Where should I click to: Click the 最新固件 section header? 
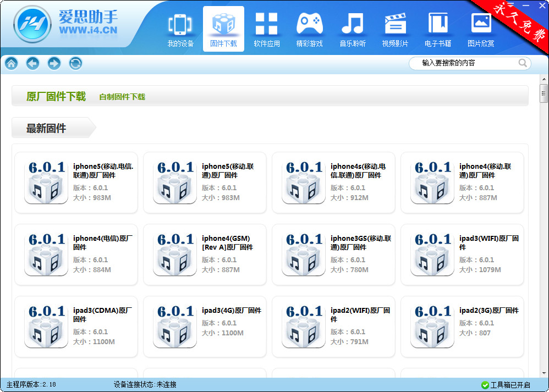click(x=53, y=128)
